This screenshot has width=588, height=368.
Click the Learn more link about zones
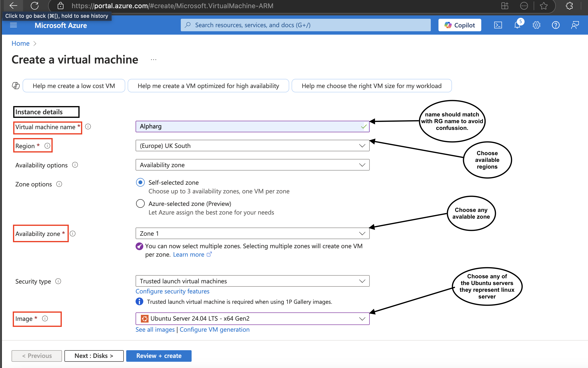(192, 254)
